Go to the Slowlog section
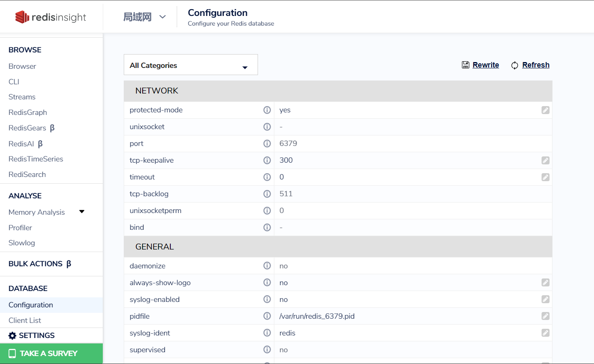594x364 pixels. 22,243
